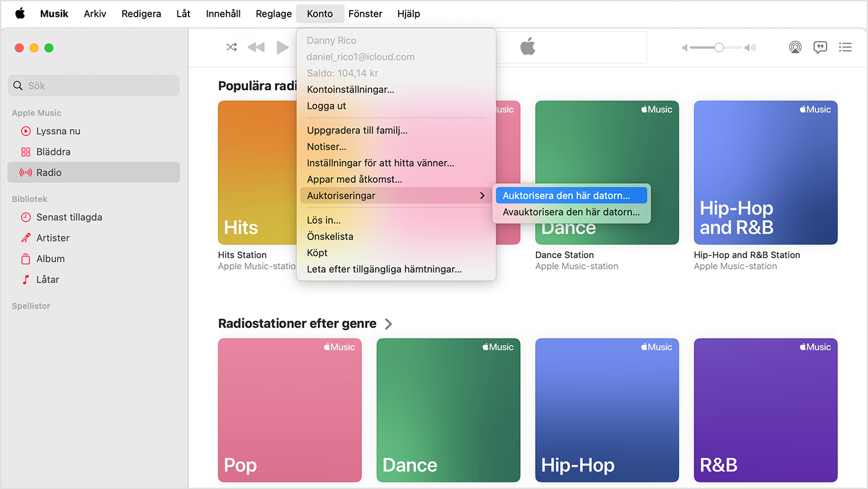Click Hip-Hop and R&B Station title

point(747,255)
